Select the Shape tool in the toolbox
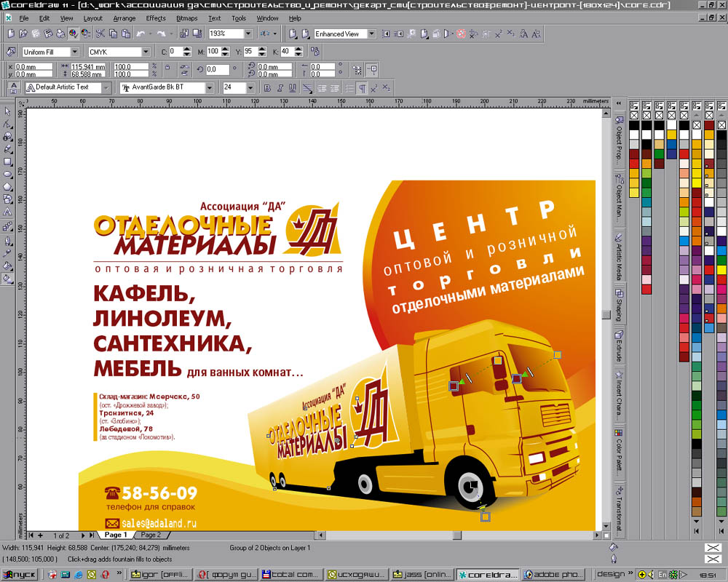 [7, 124]
